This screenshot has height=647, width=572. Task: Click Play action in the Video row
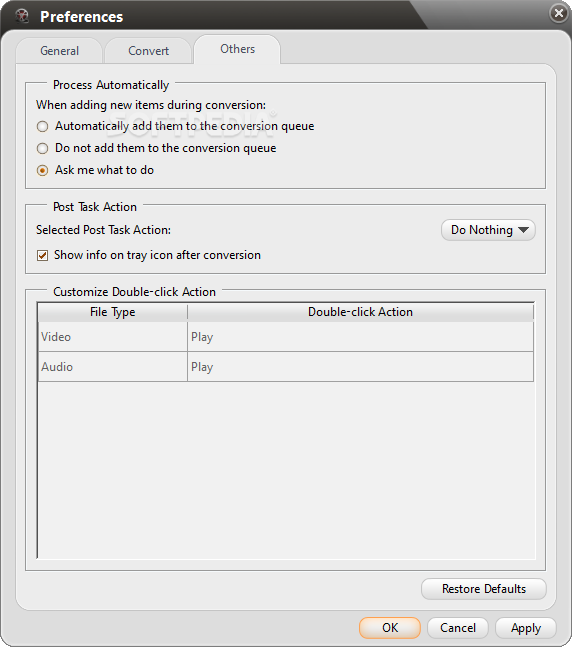(x=360, y=337)
